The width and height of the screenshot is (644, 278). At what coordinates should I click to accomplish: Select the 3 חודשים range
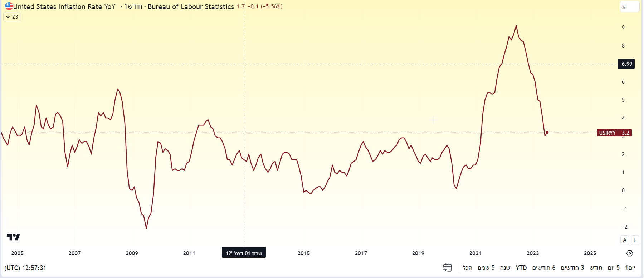coord(572,268)
